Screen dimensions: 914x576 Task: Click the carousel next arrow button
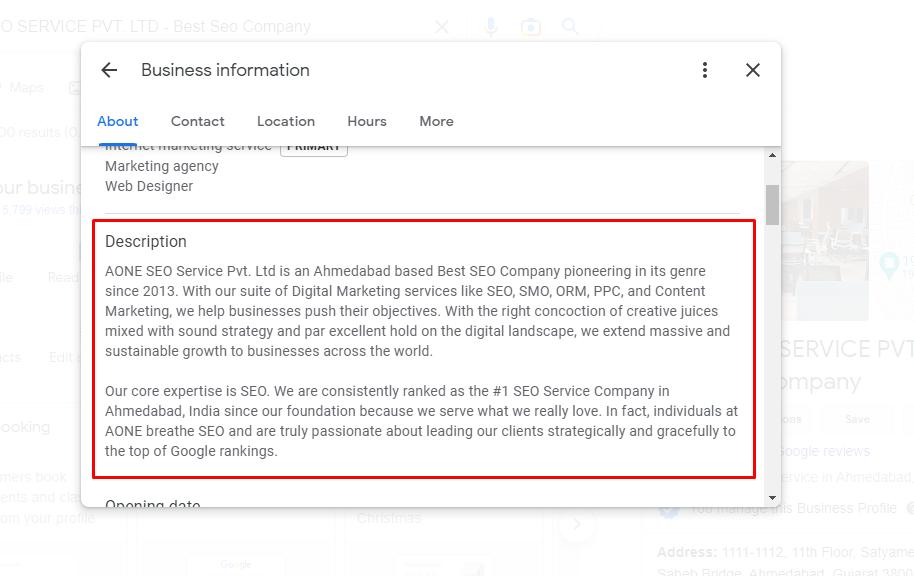click(577, 524)
